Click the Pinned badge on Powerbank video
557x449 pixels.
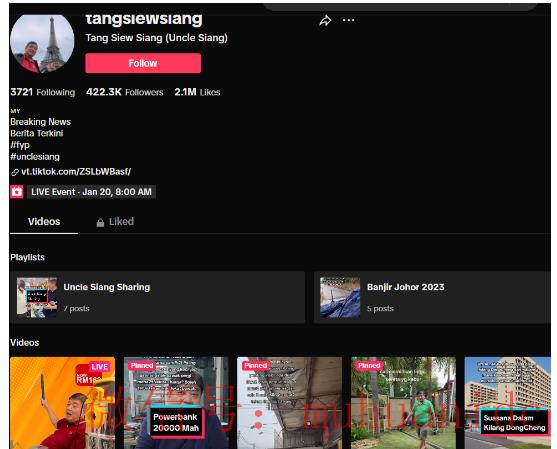[142, 366]
